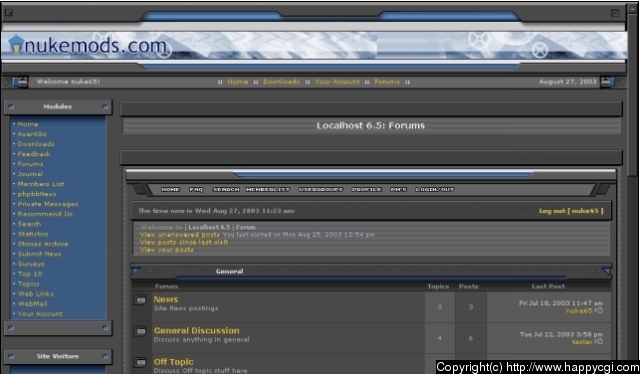Image resolution: width=640 pixels, height=374 pixels.
Task: Collapse the Site Visitors block via its corner button
Action: point(105,356)
